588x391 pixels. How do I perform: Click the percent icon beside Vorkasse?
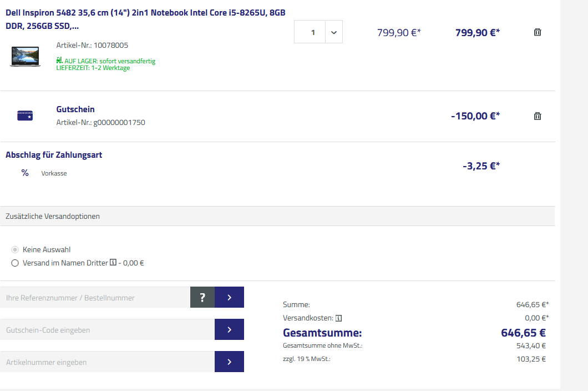[25, 173]
